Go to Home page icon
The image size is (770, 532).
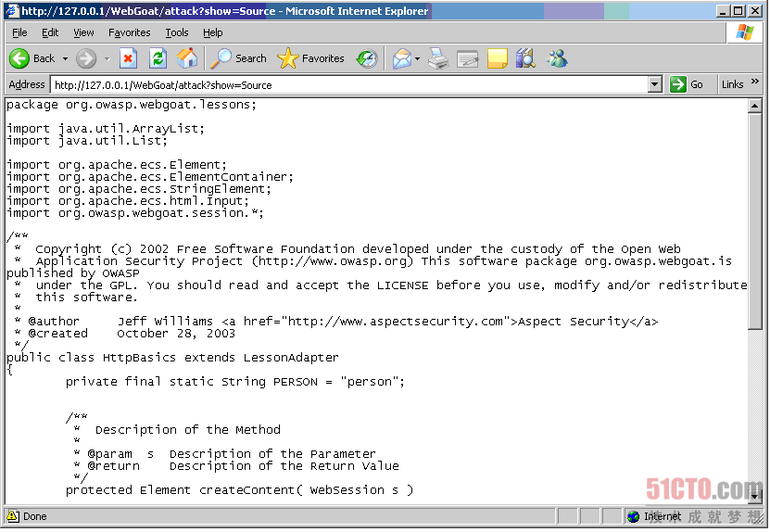(187, 59)
